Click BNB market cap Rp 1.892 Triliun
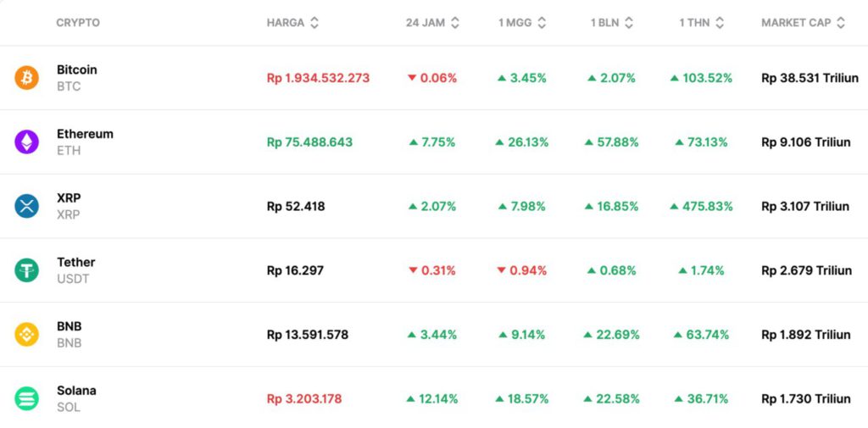Image resolution: width=868 pixels, height=428 pixels. (x=805, y=334)
